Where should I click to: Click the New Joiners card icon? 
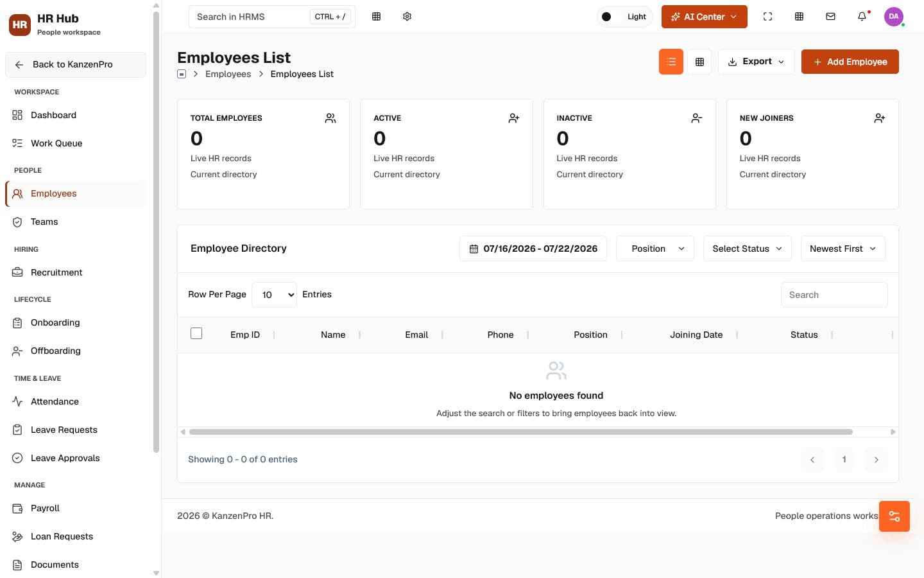(880, 118)
